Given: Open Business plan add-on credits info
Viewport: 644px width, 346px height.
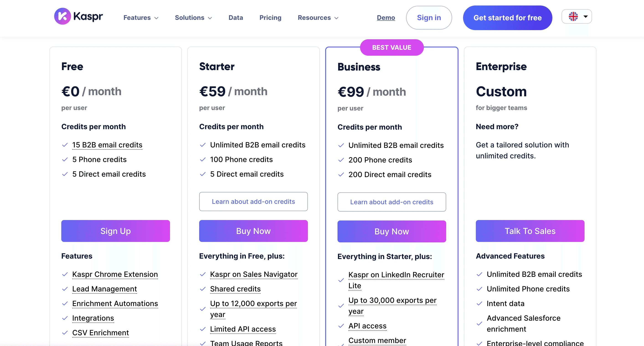Looking at the screenshot, I should 392,202.
